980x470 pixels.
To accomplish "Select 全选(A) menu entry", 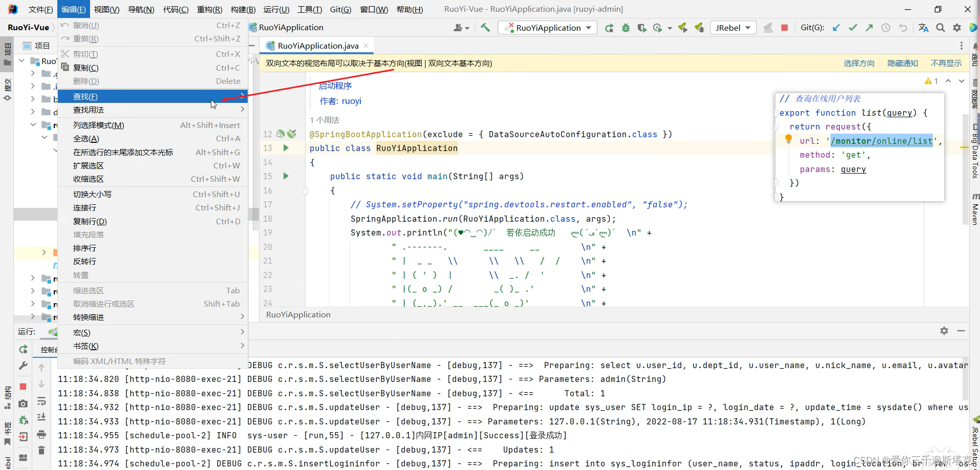I will tap(153, 138).
